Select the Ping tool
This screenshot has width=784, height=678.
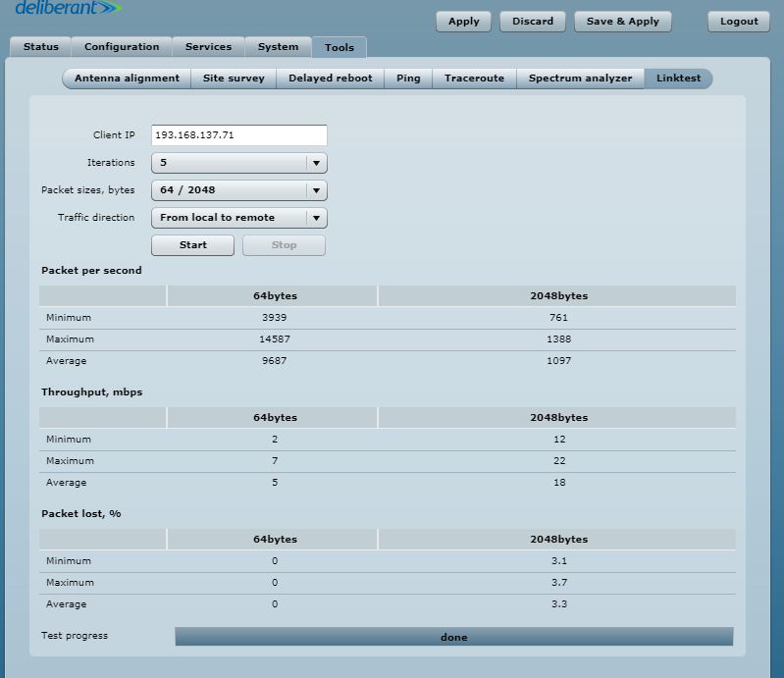pyautogui.click(x=408, y=78)
